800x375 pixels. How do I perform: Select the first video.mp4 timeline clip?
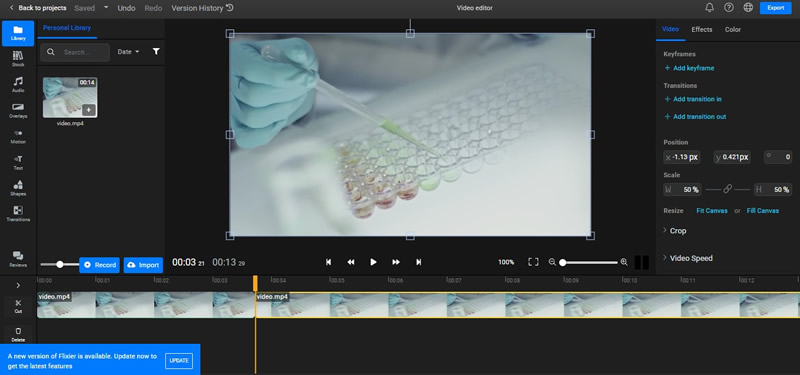point(146,305)
